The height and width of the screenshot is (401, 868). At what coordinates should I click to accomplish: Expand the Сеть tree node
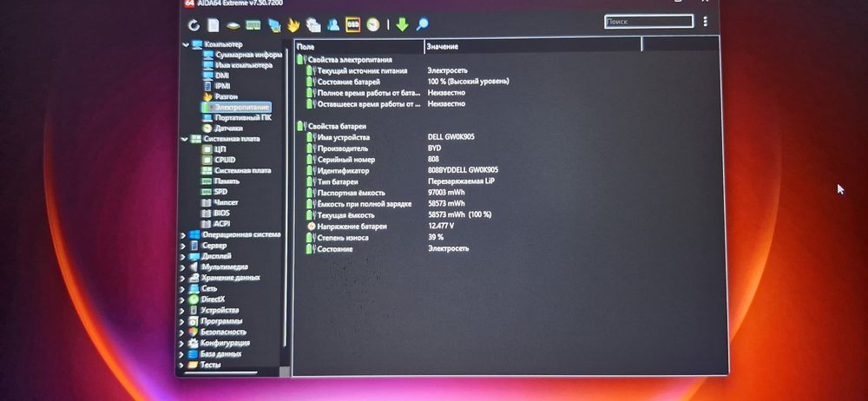tap(183, 288)
